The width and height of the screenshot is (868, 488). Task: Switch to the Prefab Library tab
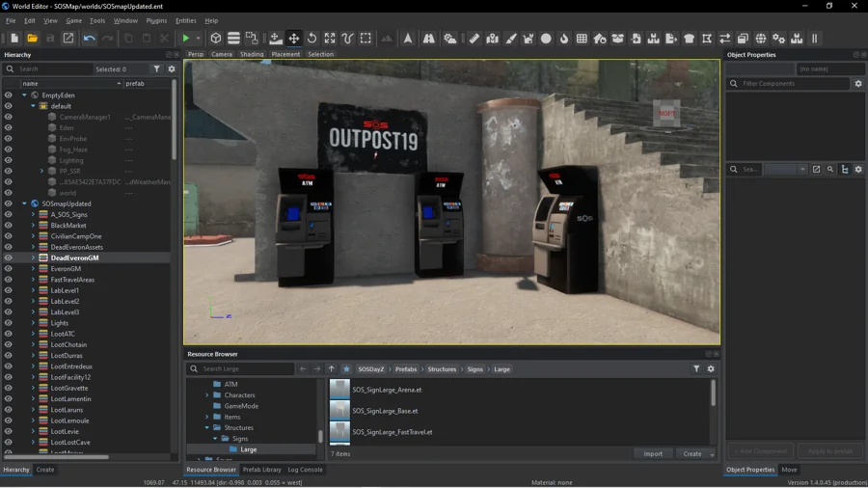[x=261, y=470]
